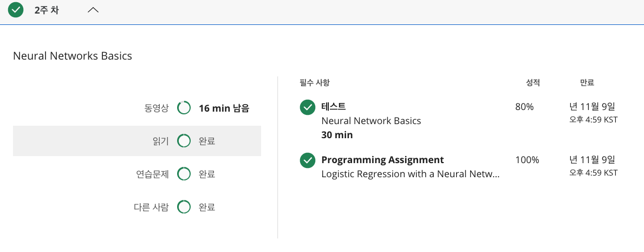Click the green check next to 테스트

308,107
